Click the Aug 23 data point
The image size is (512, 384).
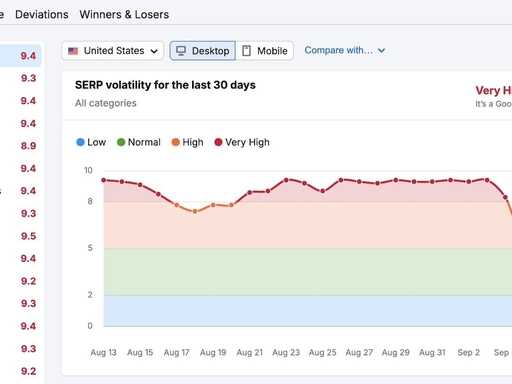point(286,180)
